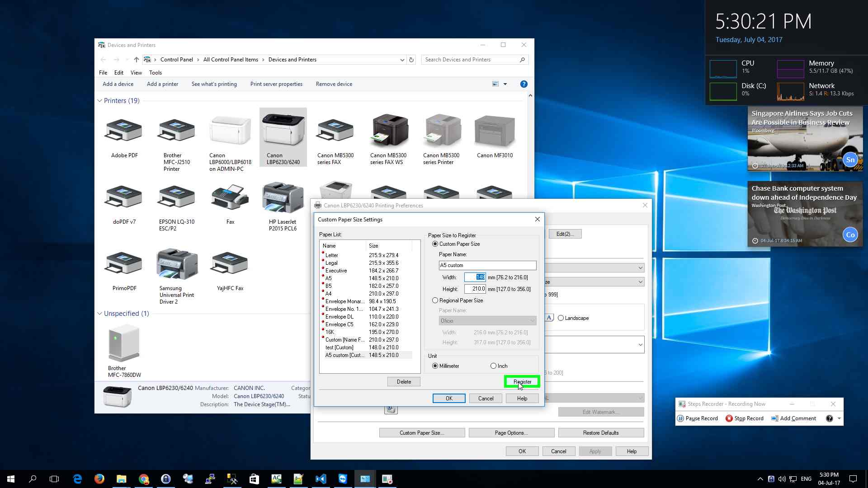Select the Custom Paper Size radio button
The height and width of the screenshot is (488, 868).
(x=435, y=244)
